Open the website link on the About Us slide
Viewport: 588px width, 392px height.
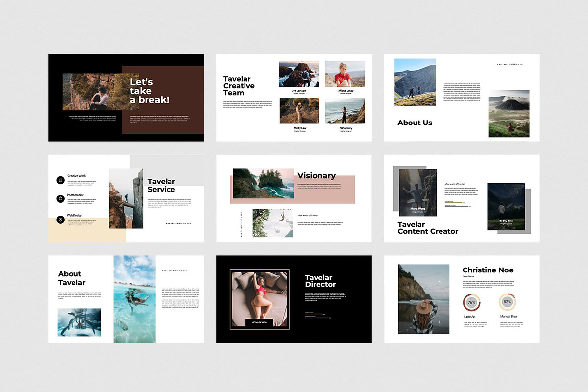pyautogui.click(x=510, y=64)
